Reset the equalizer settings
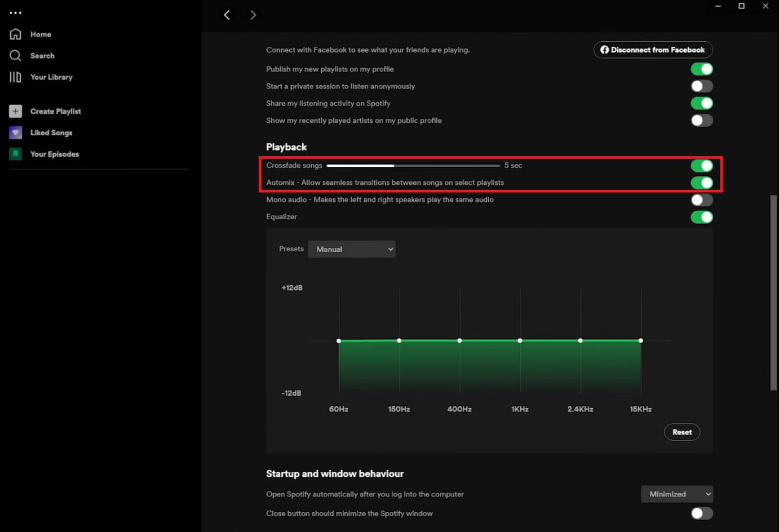This screenshot has height=532, width=779. 682,432
